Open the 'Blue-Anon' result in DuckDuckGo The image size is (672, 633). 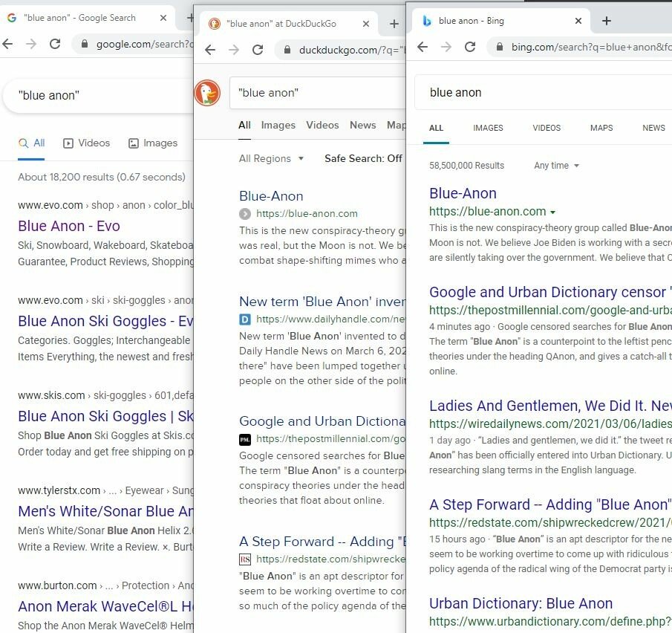pyautogui.click(x=271, y=196)
